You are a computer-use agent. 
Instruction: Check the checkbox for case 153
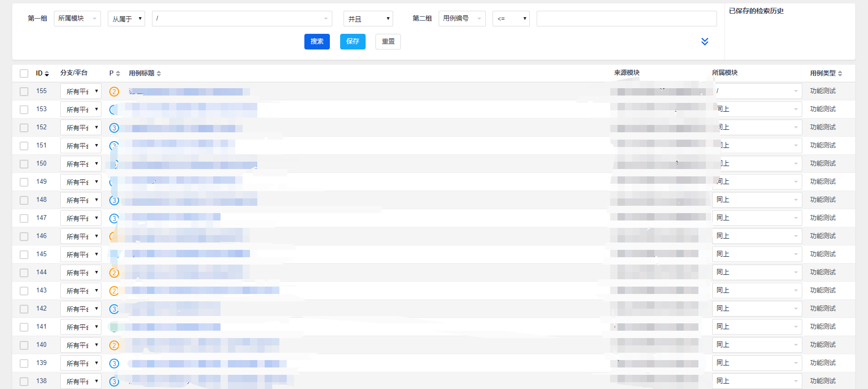pos(24,110)
